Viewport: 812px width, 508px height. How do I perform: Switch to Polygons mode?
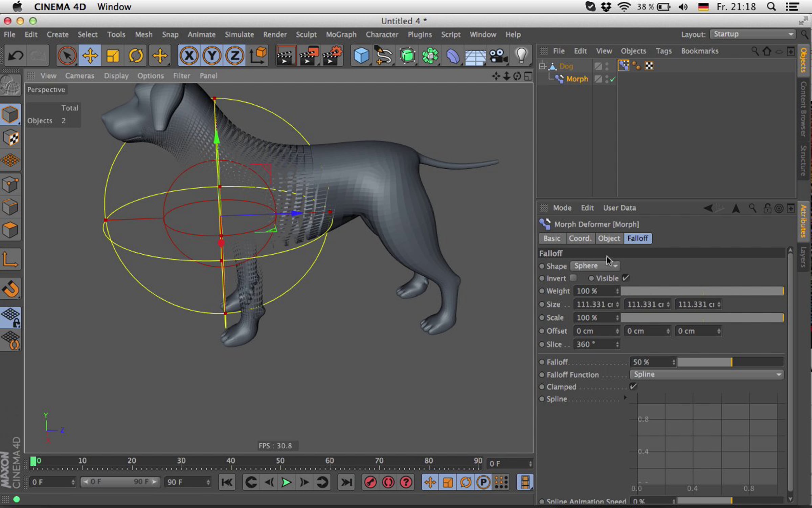[10, 230]
